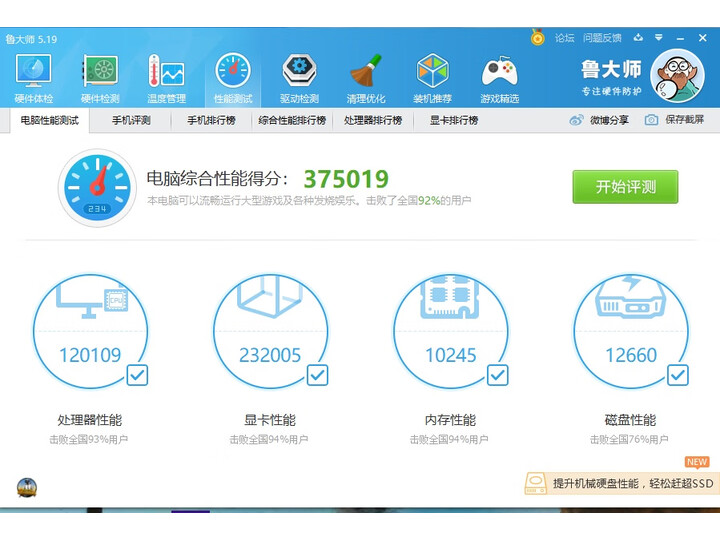Select 性能测试 performance test icon

[x=233, y=71]
